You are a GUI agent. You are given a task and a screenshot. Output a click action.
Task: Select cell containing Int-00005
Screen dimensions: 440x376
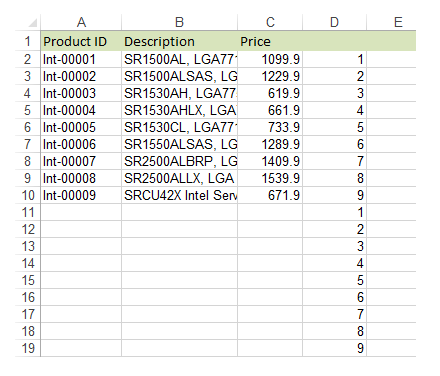[81, 127]
